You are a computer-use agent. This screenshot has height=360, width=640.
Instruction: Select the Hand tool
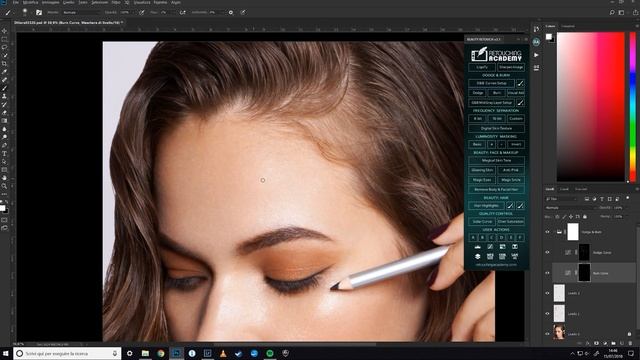(4, 178)
